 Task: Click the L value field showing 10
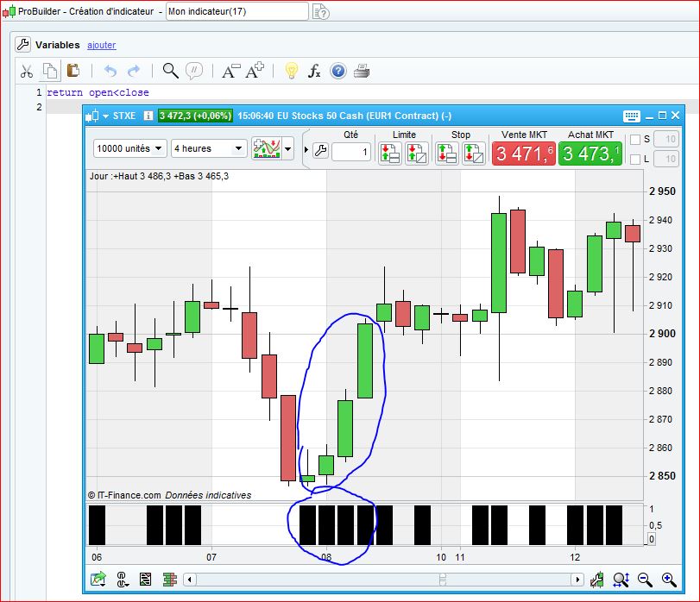click(666, 159)
